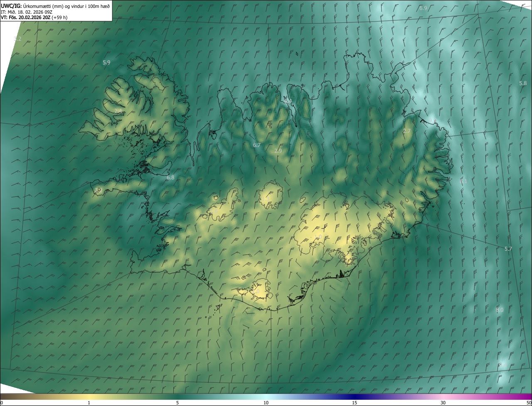This screenshot has width=532, height=406.
Task: Click the 5.7 value label
Action: (x=508, y=249)
